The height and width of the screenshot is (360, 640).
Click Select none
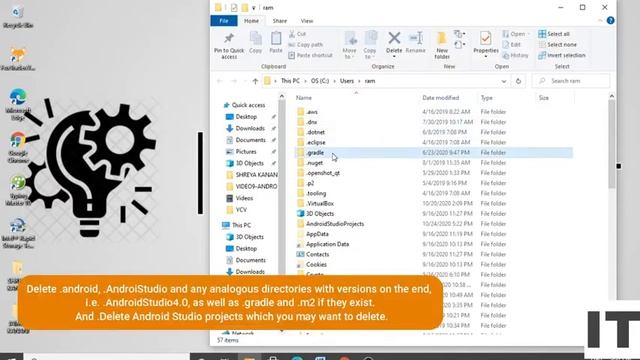[558, 44]
